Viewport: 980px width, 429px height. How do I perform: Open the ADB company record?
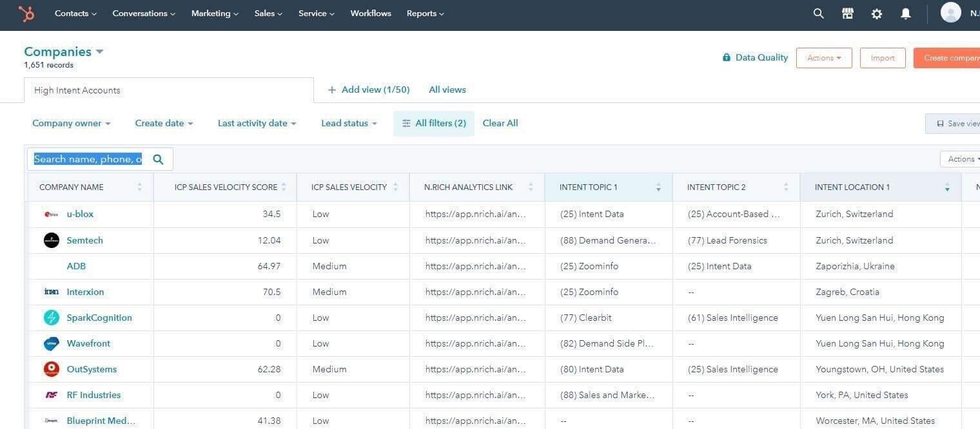click(x=76, y=266)
